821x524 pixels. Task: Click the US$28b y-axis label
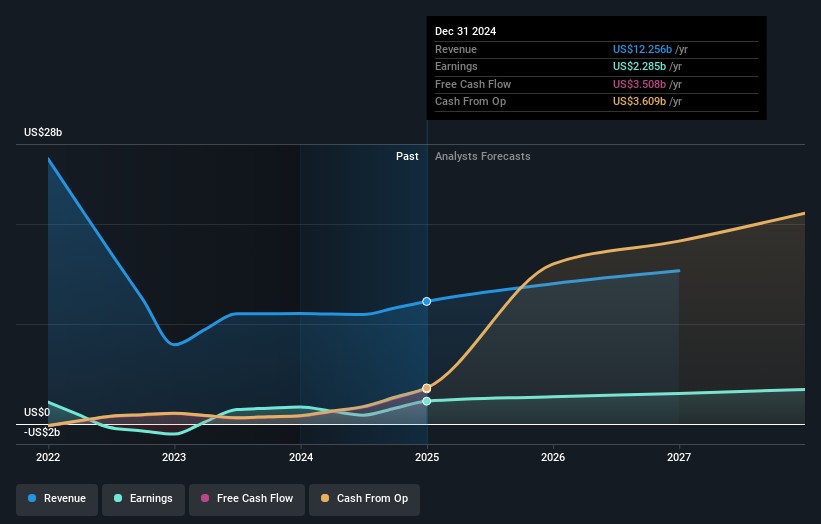tap(43, 133)
